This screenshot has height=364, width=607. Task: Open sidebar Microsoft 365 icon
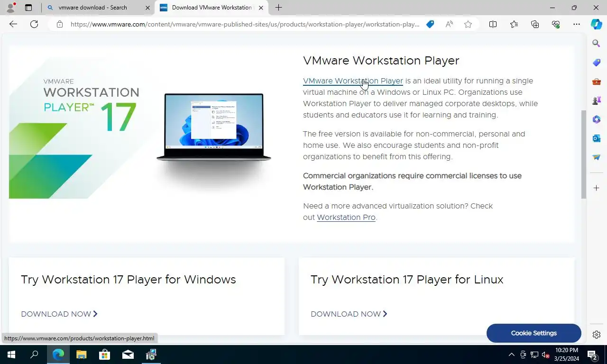pos(597,119)
